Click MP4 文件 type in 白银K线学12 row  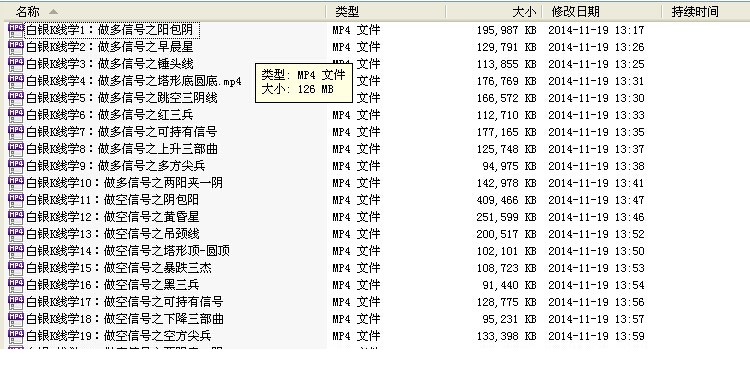coord(356,217)
